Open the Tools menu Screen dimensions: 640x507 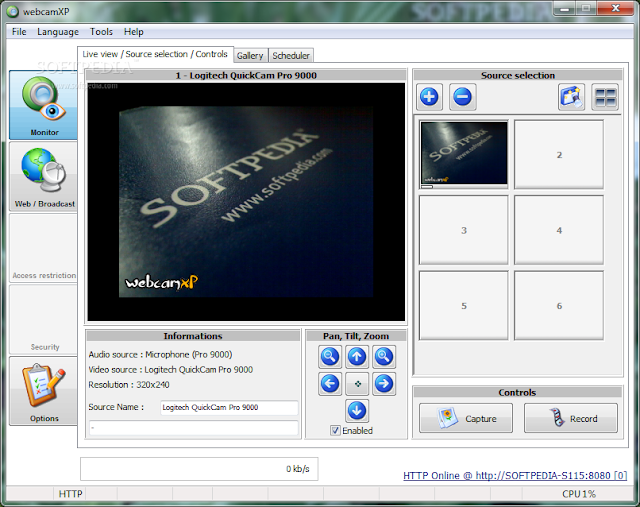pyautogui.click(x=101, y=32)
